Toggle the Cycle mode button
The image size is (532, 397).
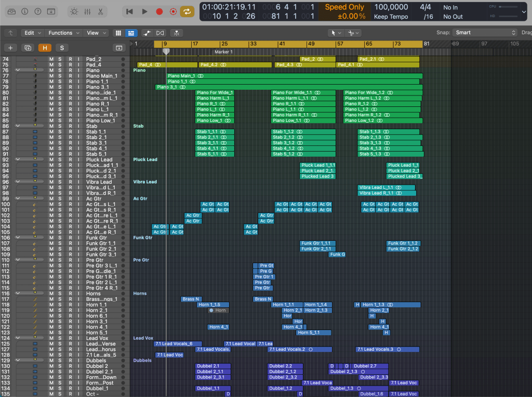point(187,11)
